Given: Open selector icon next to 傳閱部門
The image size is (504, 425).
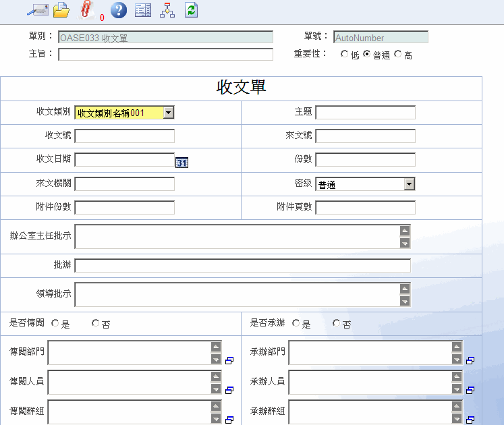Looking at the screenshot, I should pyautogui.click(x=229, y=361).
